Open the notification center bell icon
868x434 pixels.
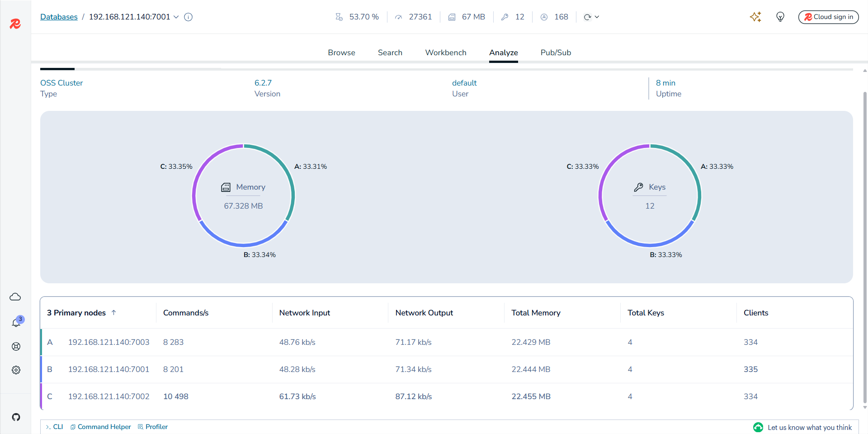(x=16, y=323)
